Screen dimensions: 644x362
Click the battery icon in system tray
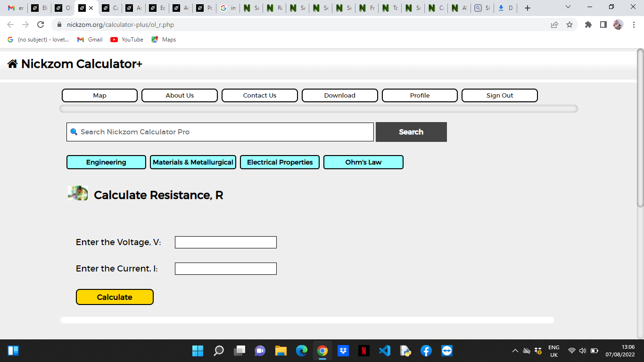point(594,351)
